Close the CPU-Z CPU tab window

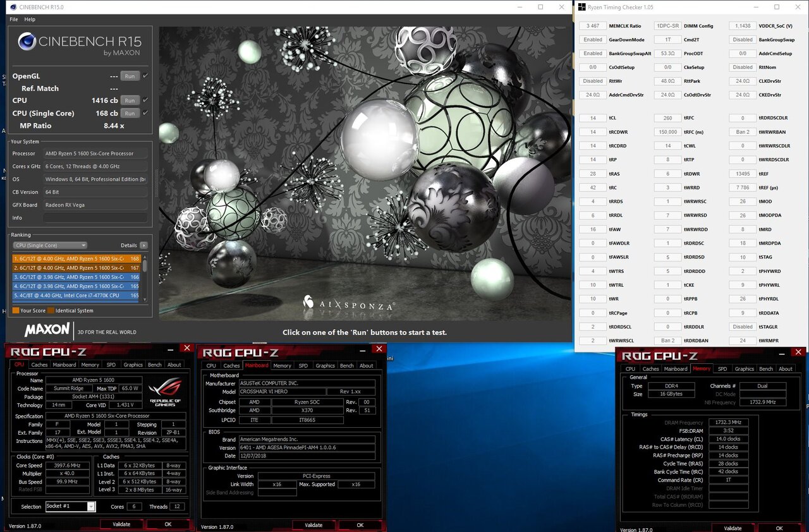tap(186, 348)
